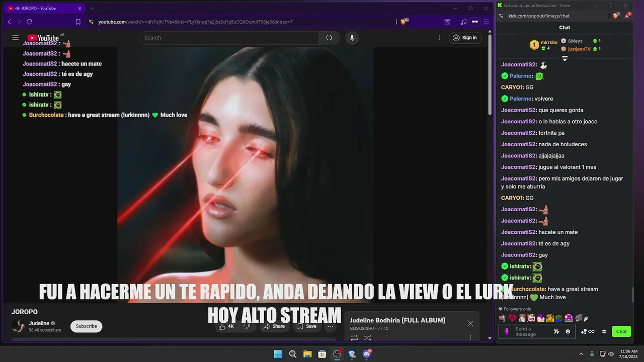Open the Brave sidebar search panel icon
The image size is (644, 362).
pos(447,22)
